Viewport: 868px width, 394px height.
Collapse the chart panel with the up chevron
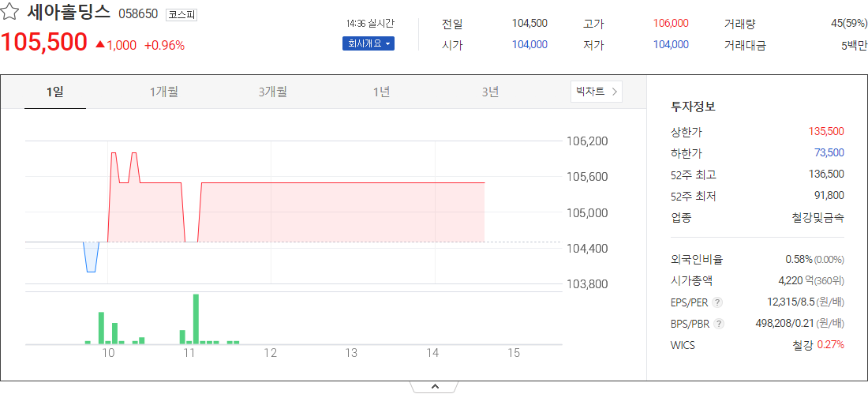(435, 387)
